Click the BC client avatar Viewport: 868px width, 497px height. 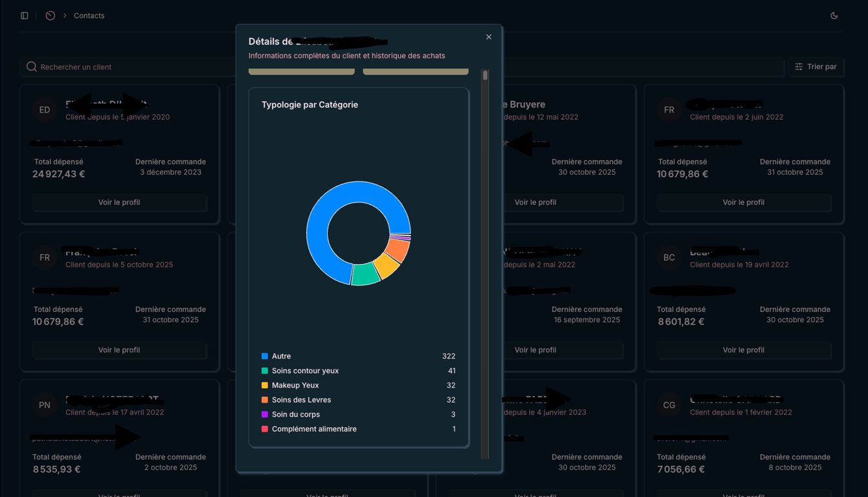coord(669,258)
